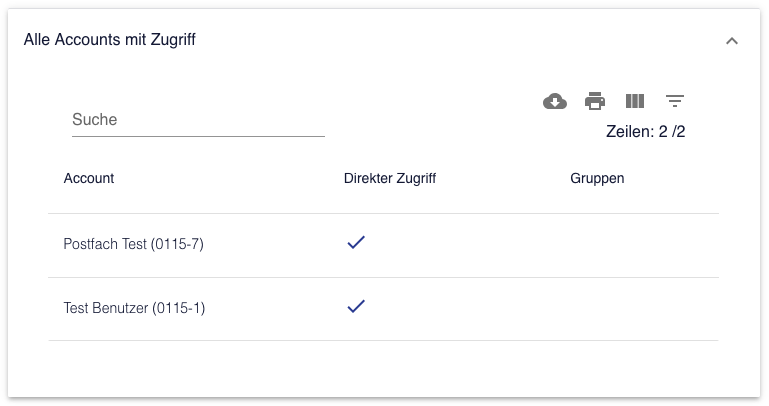This screenshot has height=406, width=769.
Task: Select the Test Benutzer (0115-1) account
Action: tap(134, 308)
